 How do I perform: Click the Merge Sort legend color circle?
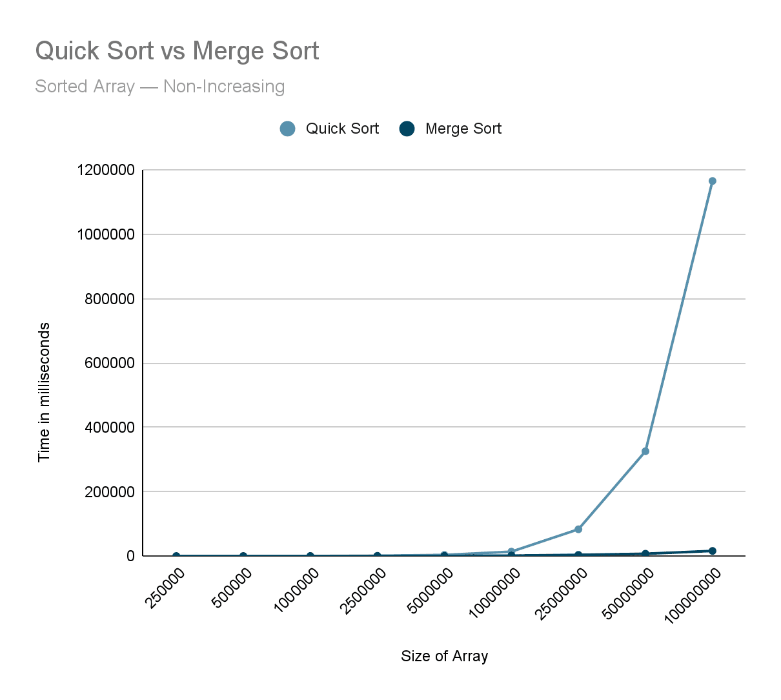click(407, 129)
